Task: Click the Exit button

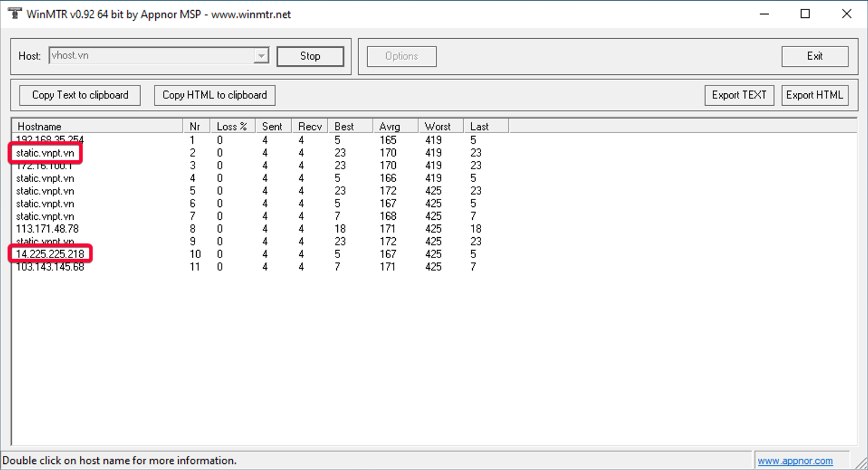Action: coord(814,56)
